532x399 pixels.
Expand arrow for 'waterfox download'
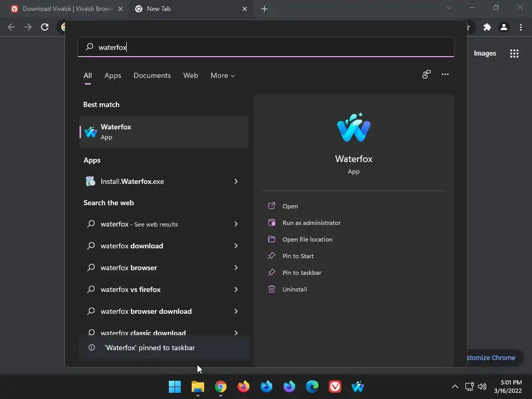(x=236, y=246)
